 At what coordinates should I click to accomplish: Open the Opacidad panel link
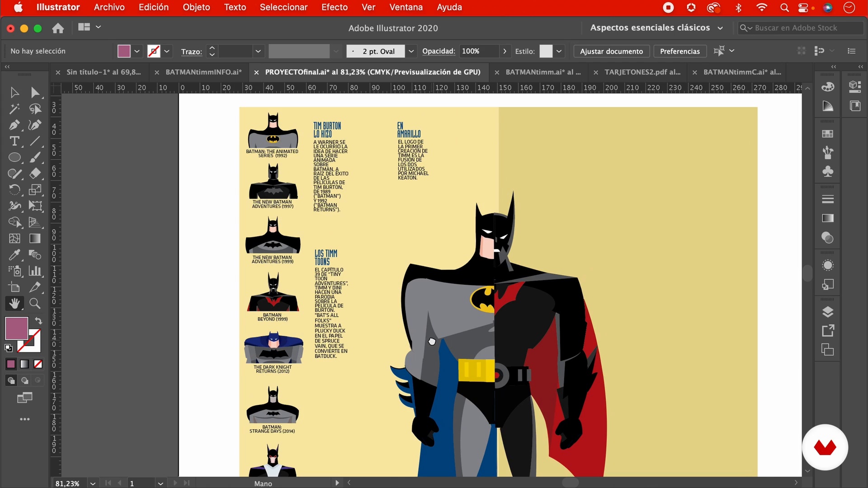(439, 51)
